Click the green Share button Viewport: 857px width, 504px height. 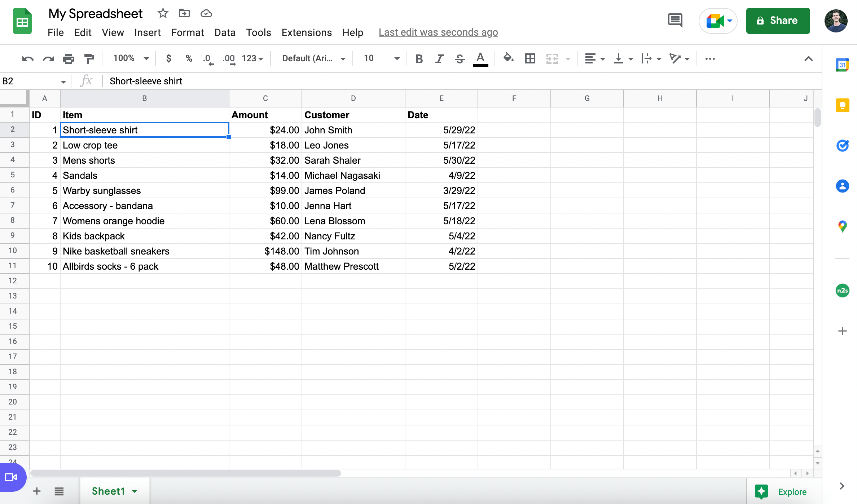tap(778, 21)
